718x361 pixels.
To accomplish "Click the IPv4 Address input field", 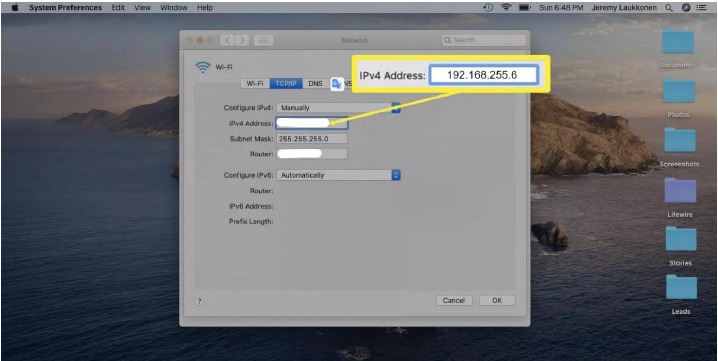I will tap(311, 123).
